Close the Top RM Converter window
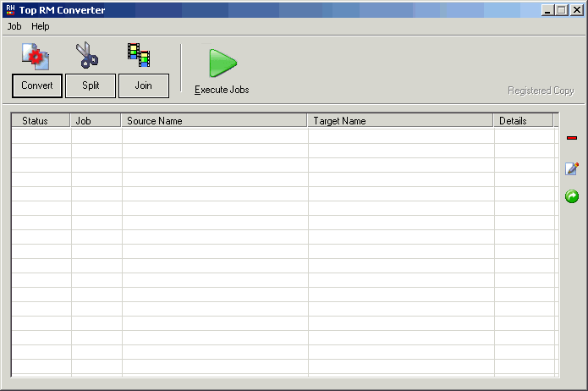 pyautogui.click(x=577, y=10)
